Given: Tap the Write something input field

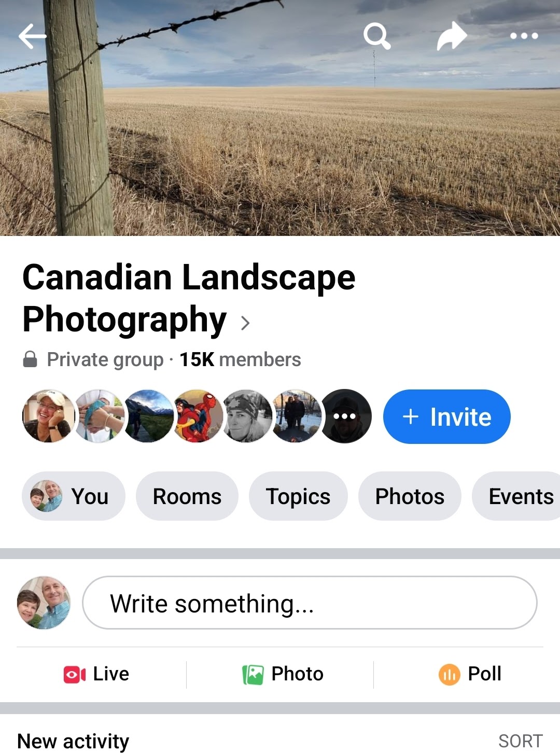Looking at the screenshot, I should tap(310, 603).
